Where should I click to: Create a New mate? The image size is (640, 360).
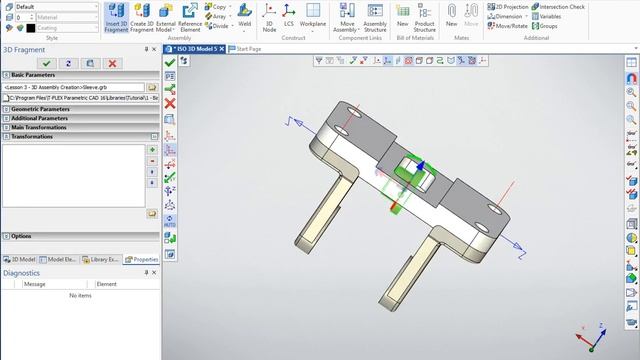click(x=451, y=15)
